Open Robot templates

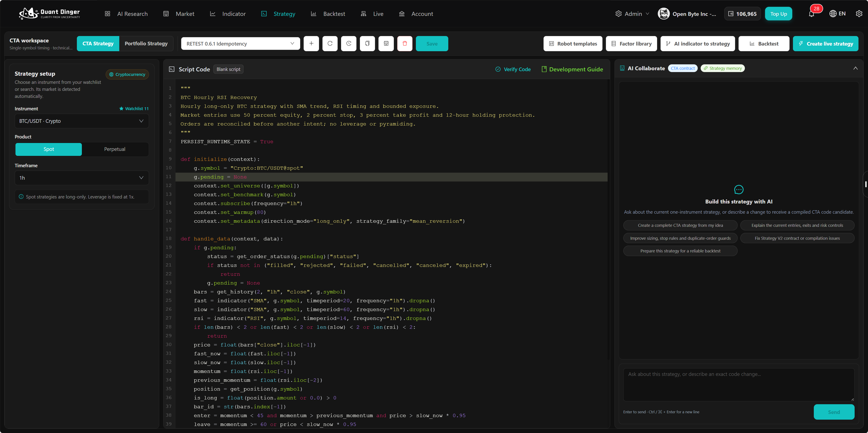[573, 44]
